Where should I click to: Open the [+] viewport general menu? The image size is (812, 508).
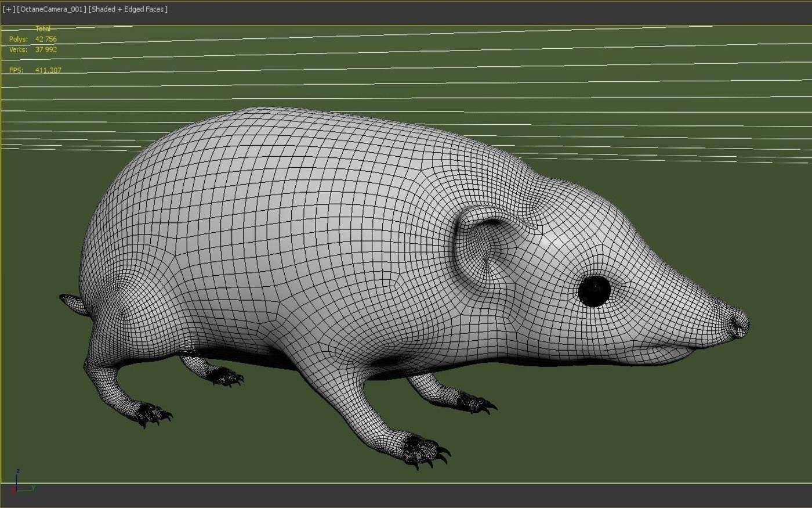point(9,9)
